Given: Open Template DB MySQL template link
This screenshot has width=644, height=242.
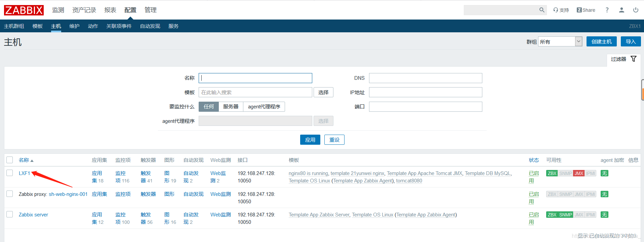Looking at the screenshot, I should point(488,173).
